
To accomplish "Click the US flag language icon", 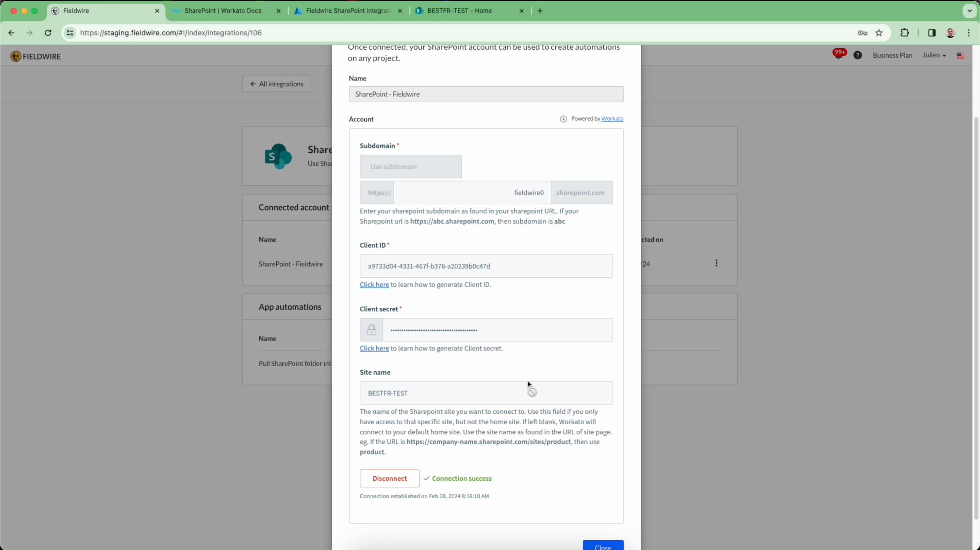I will 960,56.
